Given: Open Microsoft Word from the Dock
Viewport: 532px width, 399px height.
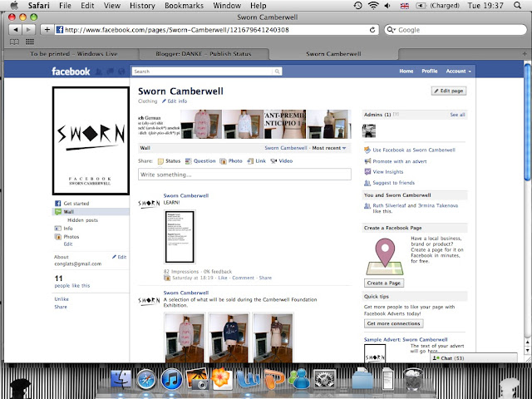Looking at the screenshot, I should click(x=248, y=379).
